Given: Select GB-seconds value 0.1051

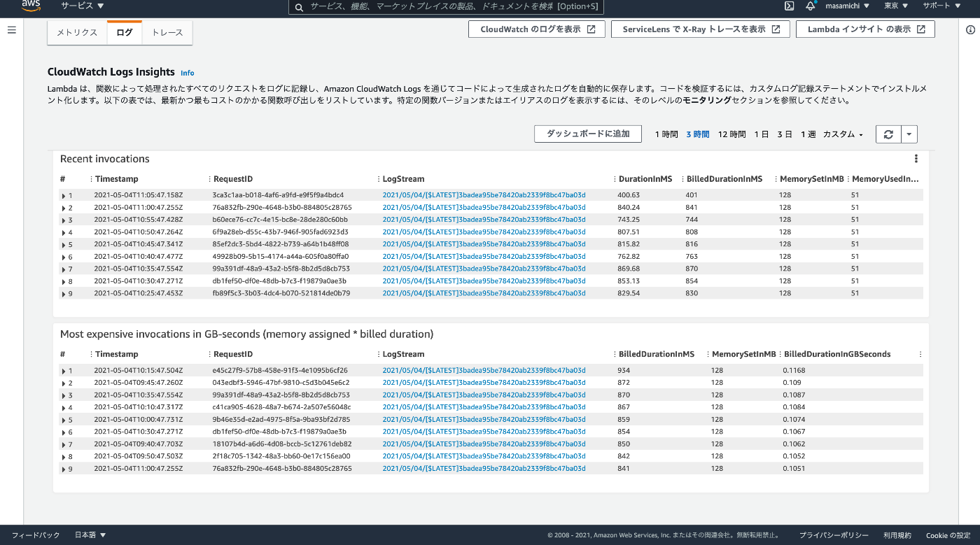Looking at the screenshot, I should (794, 468).
